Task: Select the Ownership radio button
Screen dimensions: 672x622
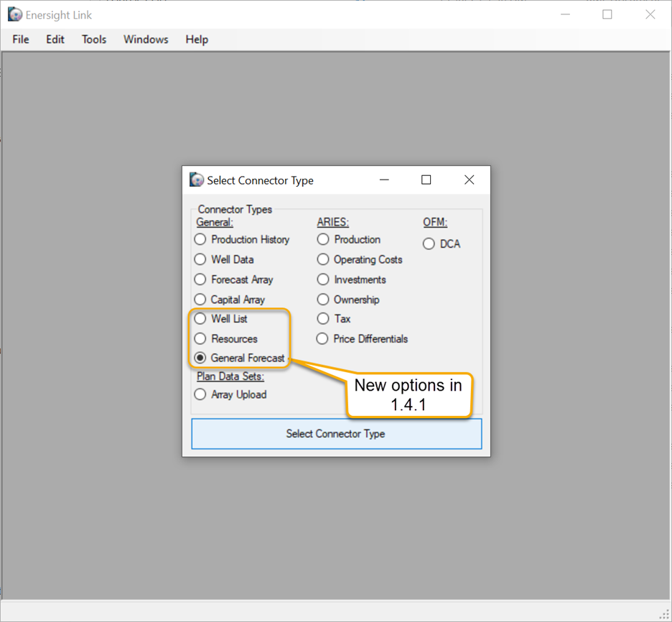Action: point(322,300)
